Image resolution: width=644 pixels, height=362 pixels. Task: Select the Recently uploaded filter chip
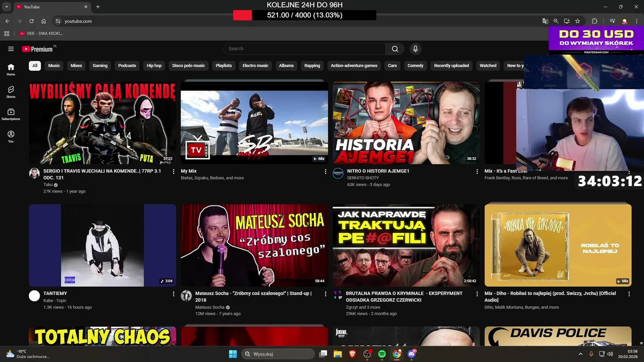[451, 65]
